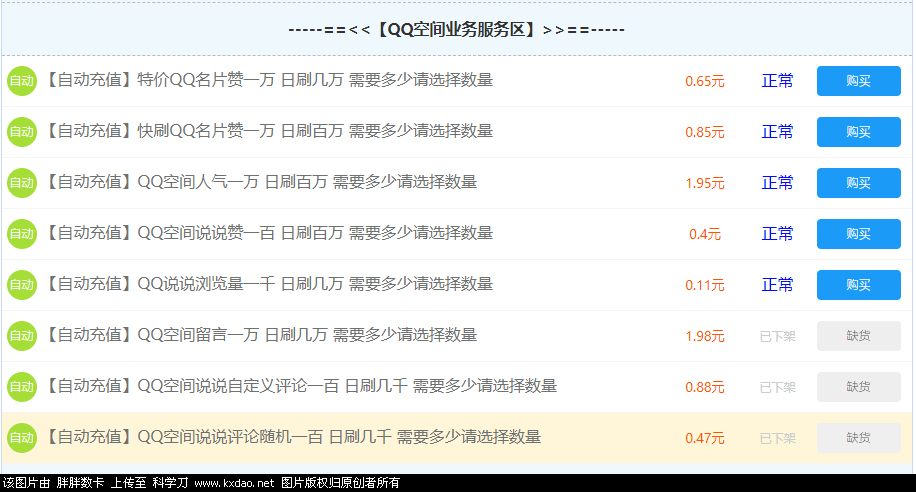The height and width of the screenshot is (492, 916).
Task: Click 正常 status on the 1.95元 row
Action: pyautogui.click(x=778, y=183)
